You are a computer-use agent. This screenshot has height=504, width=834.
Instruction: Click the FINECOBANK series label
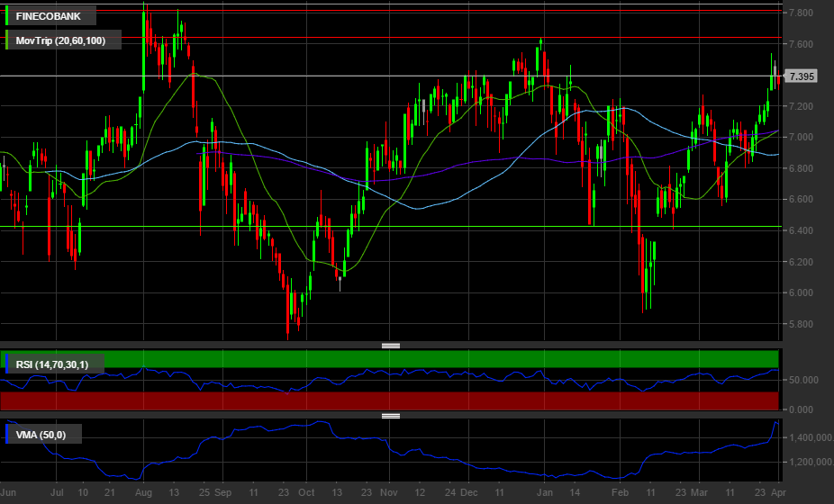pyautogui.click(x=50, y=15)
